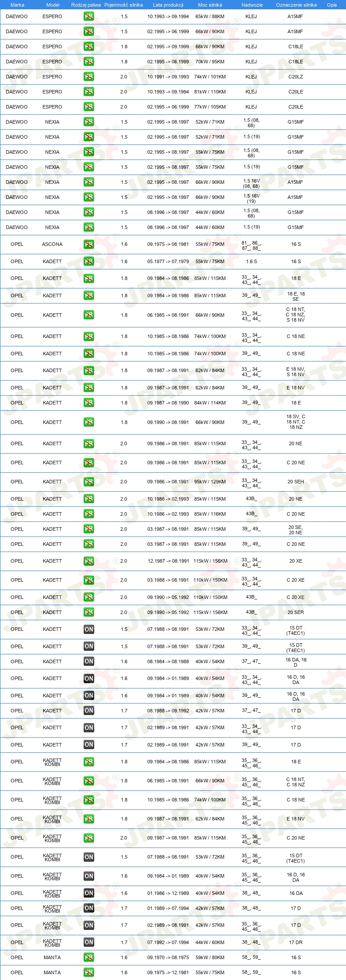The image size is (346, 980).
Task: Click the Pojemność silnika column header
Action: [123, 5]
